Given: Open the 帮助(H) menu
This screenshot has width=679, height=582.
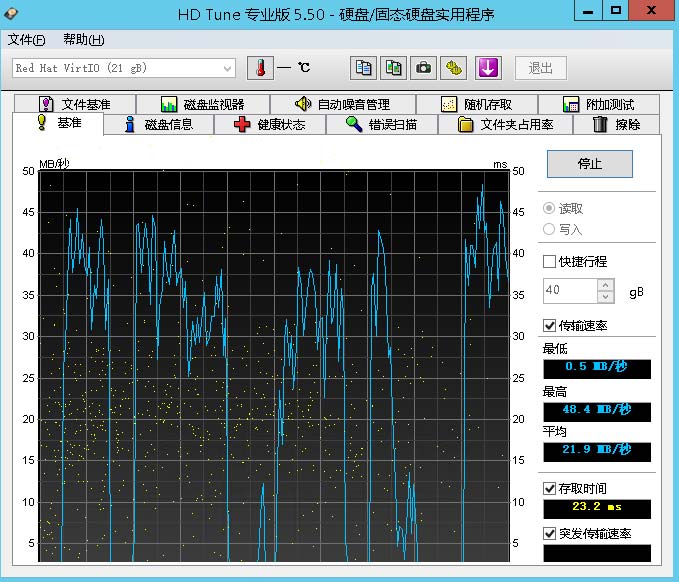Looking at the screenshot, I should point(84,40).
